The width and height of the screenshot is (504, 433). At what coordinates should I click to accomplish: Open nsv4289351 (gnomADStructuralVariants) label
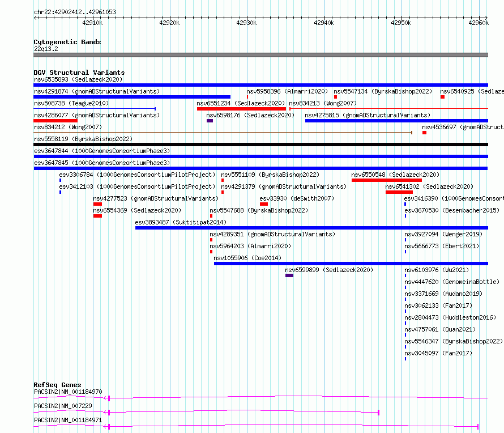coord(272,234)
